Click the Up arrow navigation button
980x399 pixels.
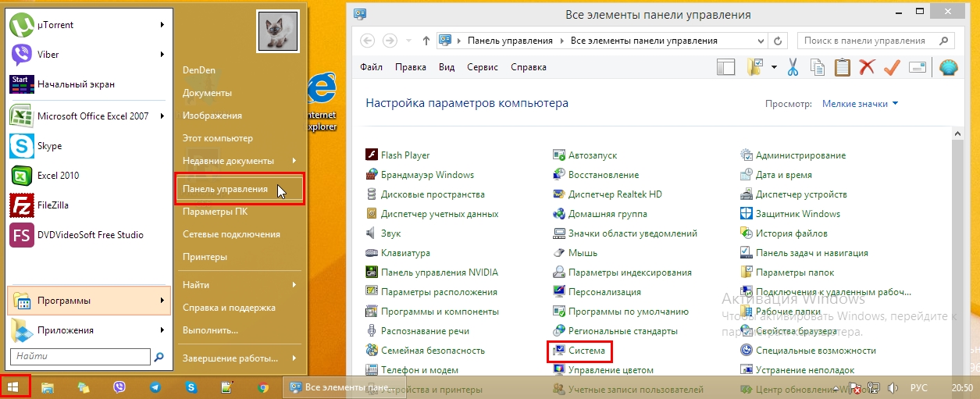coord(426,41)
